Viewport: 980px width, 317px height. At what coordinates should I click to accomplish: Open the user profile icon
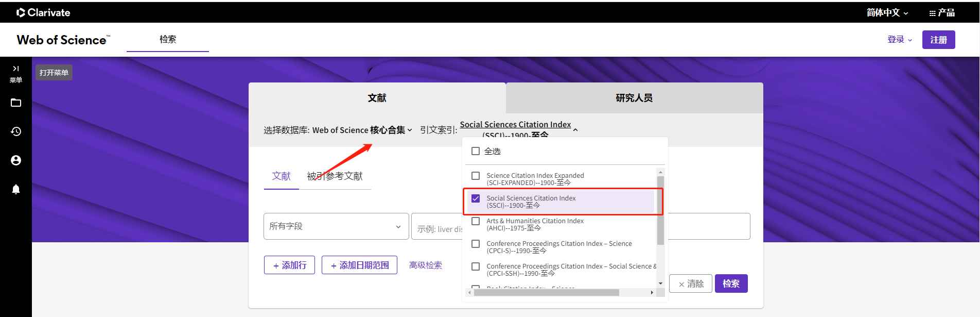point(16,160)
